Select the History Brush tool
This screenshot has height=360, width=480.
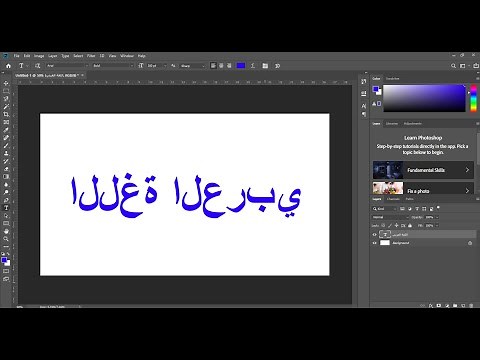pos(6,161)
